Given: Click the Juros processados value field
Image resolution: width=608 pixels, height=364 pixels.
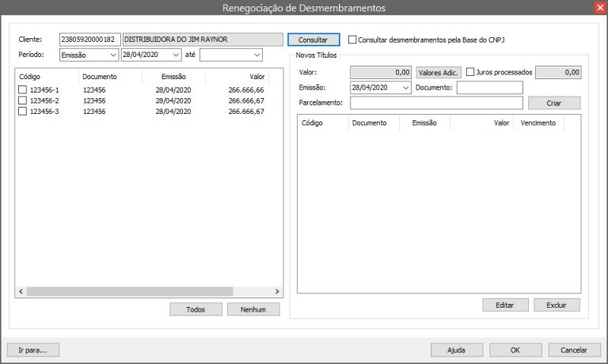Looking at the screenshot, I should [x=558, y=73].
